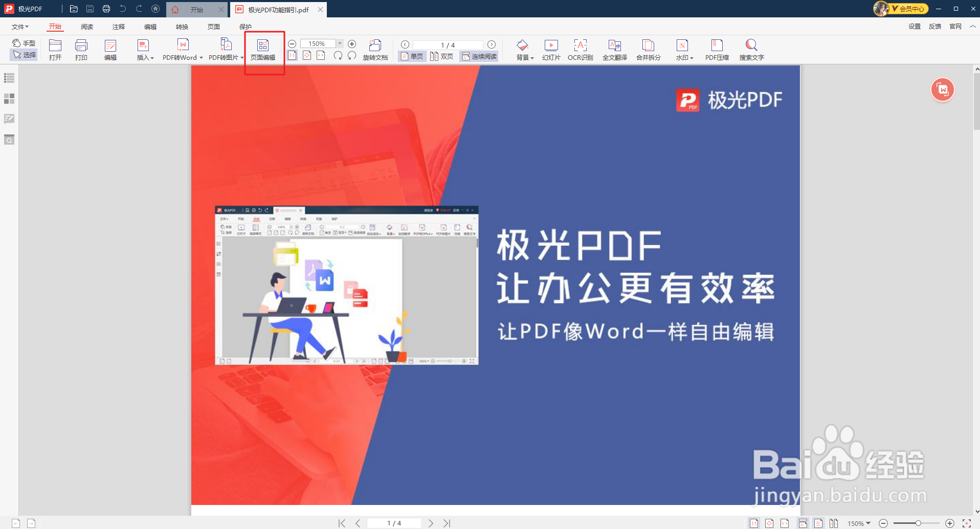This screenshot has height=529, width=980.
Task: Click the toolbar fit page icon
Action: pyautogui.click(x=307, y=55)
